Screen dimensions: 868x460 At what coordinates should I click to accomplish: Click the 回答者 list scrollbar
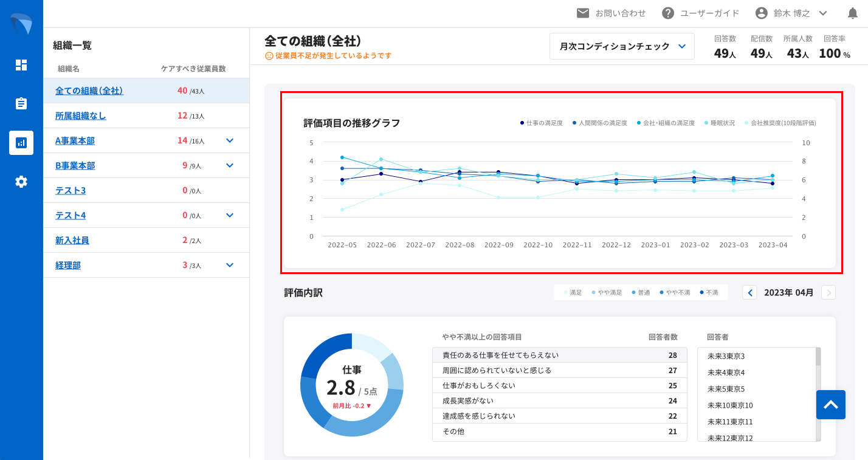click(818, 394)
